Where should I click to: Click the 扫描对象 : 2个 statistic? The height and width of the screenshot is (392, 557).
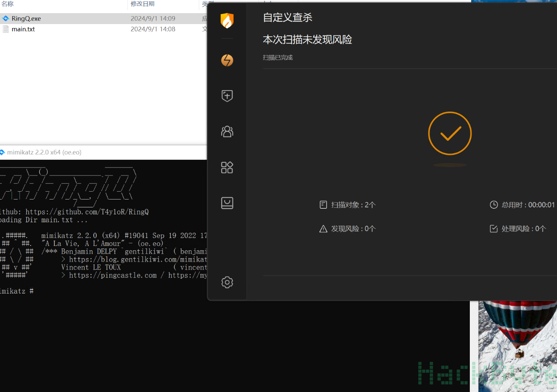click(x=353, y=205)
